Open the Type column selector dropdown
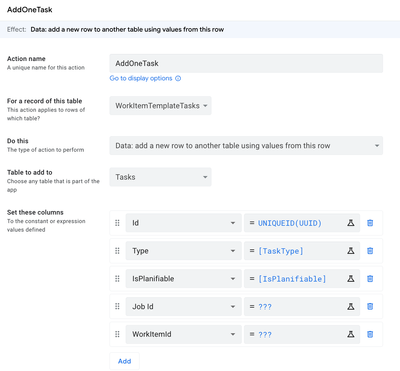Viewport: 400px width, 371px height. 183,251
